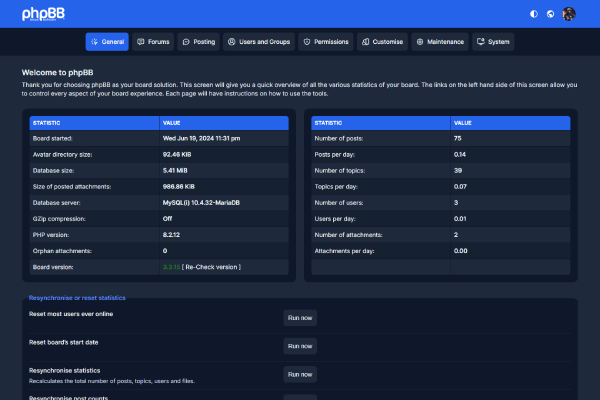This screenshot has width=600, height=400.
Task: Toggle the dark/light theme contrast icon
Action: coord(534,14)
